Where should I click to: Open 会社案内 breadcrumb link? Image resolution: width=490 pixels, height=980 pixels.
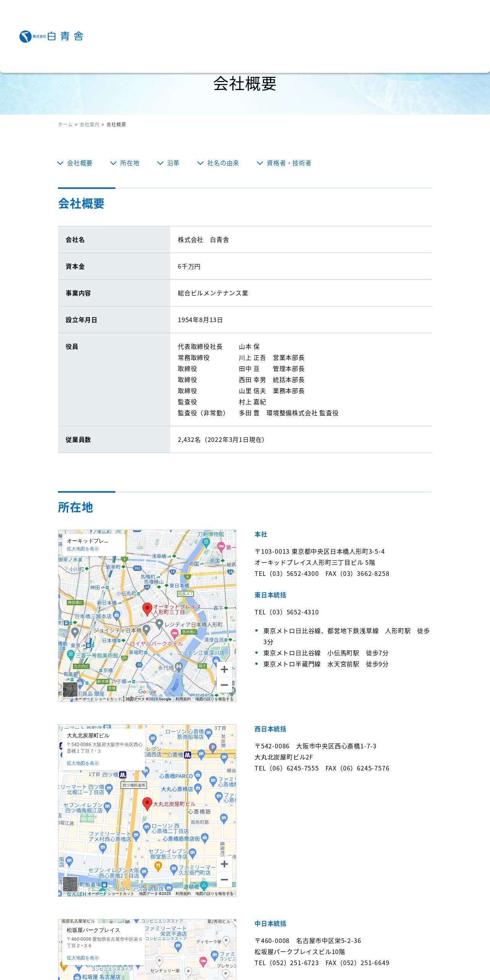[89, 124]
